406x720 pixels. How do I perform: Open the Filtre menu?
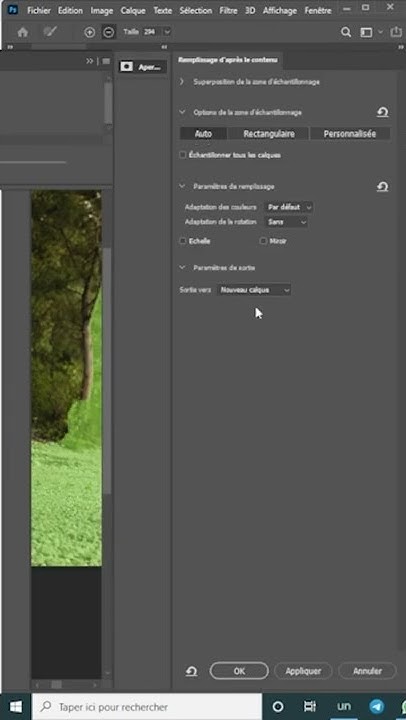click(228, 10)
